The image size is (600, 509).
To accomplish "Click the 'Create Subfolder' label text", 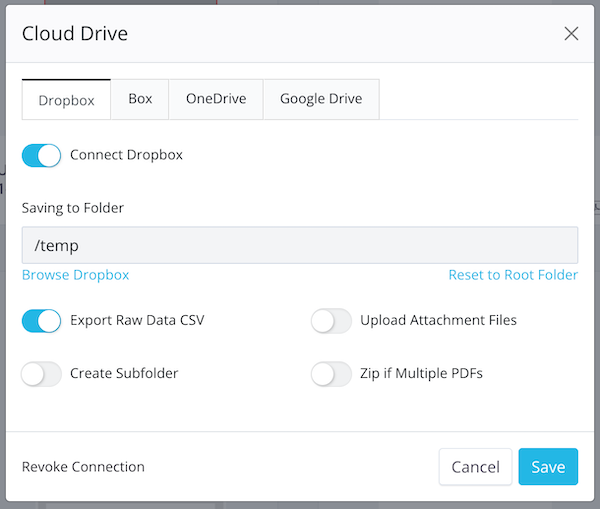I will click(124, 373).
